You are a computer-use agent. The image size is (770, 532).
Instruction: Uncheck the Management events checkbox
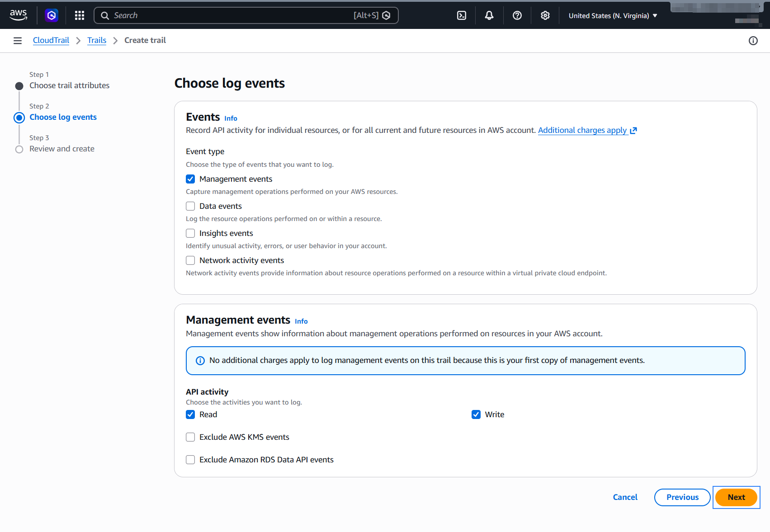click(x=190, y=179)
